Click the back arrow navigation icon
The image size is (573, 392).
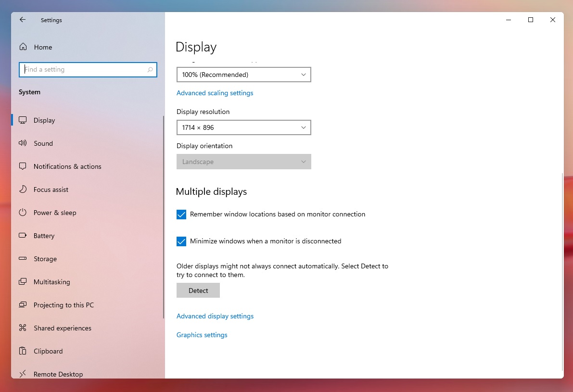23,20
